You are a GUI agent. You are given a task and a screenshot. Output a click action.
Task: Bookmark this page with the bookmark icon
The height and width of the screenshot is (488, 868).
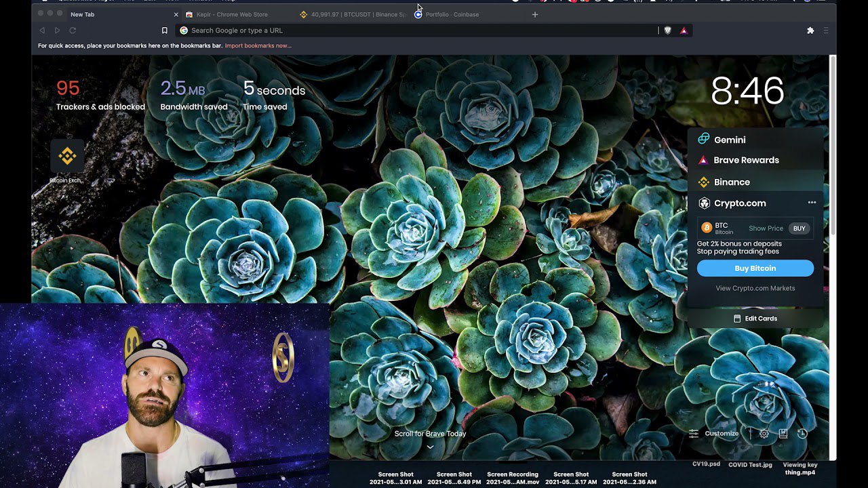pyautogui.click(x=164, y=30)
